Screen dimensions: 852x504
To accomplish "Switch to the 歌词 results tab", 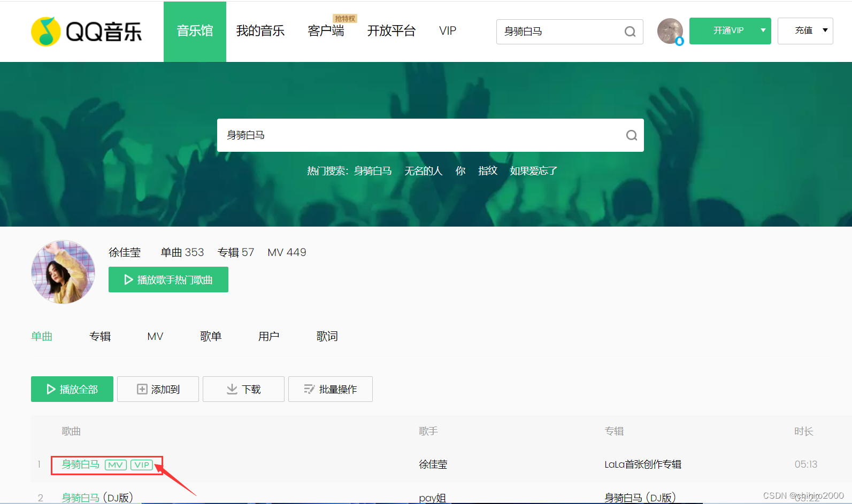I will pyautogui.click(x=327, y=336).
